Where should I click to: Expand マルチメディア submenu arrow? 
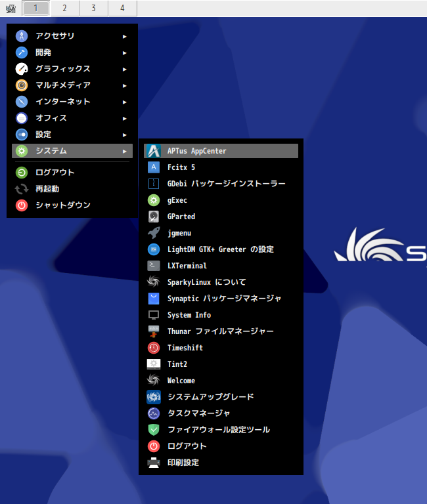[125, 85]
